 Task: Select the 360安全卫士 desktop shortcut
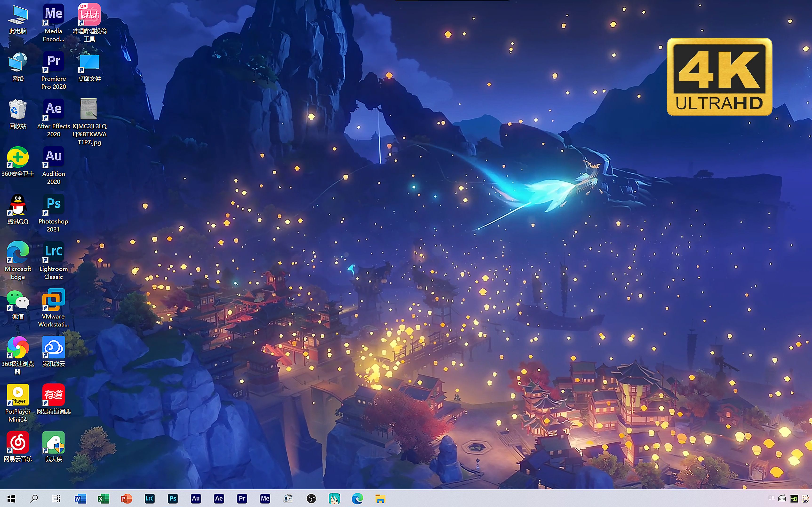18,162
